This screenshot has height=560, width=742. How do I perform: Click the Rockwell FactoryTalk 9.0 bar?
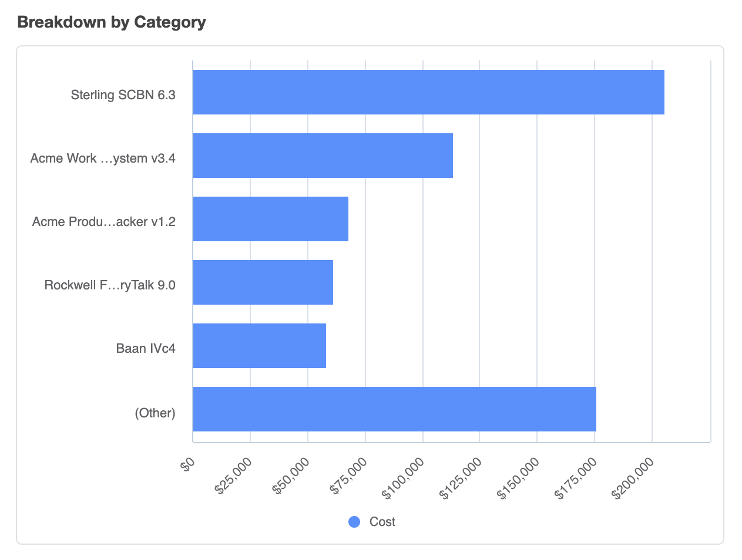tap(263, 282)
